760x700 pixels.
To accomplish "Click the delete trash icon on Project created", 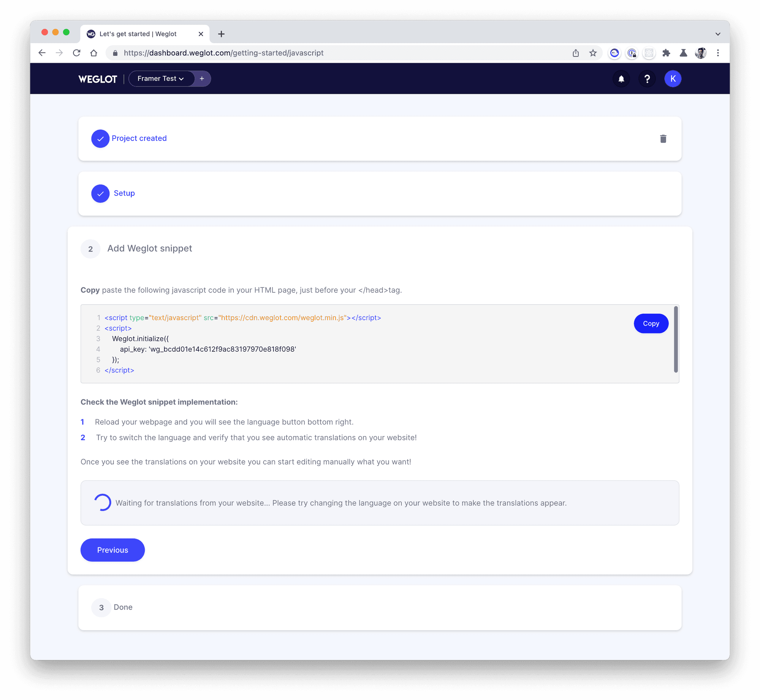I will click(663, 138).
